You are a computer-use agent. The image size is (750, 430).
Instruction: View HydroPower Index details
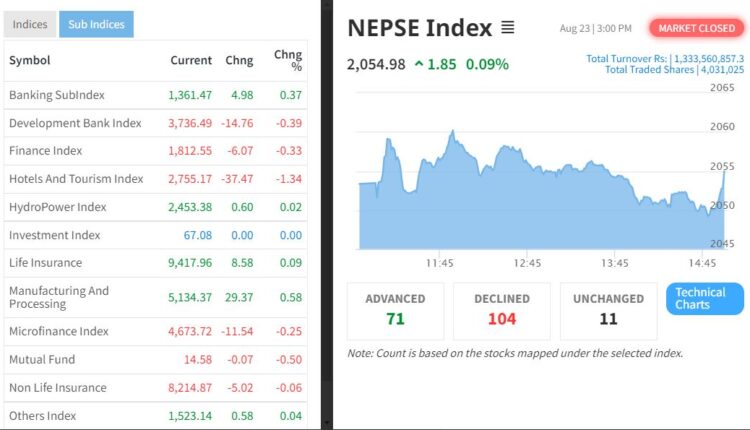(x=58, y=207)
